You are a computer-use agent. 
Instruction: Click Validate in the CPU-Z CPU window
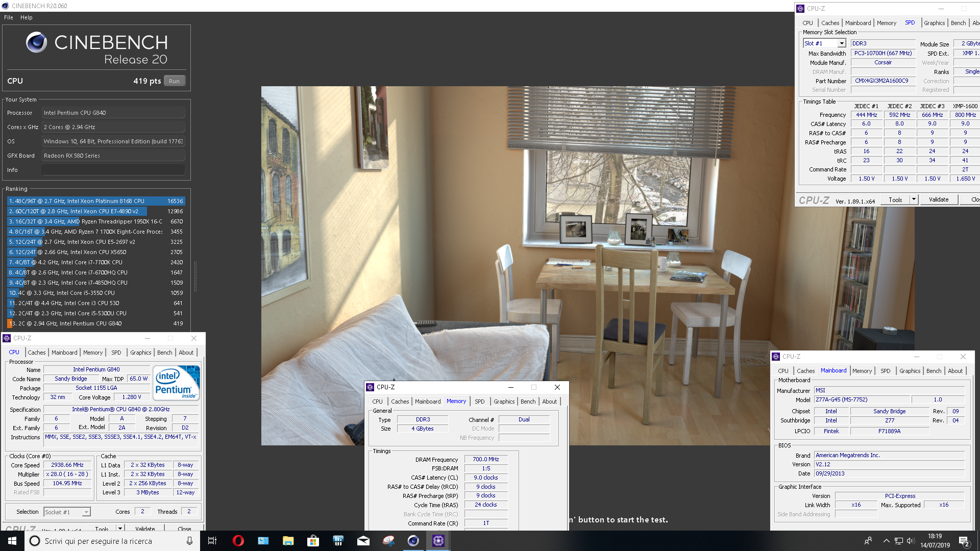coord(145,529)
